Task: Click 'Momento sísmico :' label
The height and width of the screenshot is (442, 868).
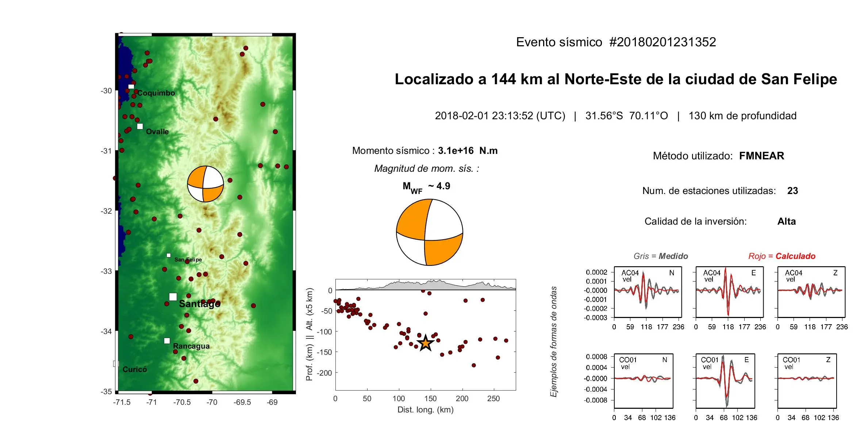Action: point(393,151)
